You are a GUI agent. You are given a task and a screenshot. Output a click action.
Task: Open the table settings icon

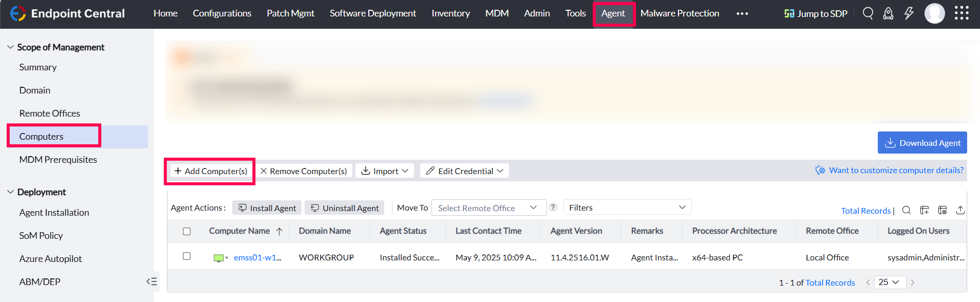pyautogui.click(x=943, y=210)
